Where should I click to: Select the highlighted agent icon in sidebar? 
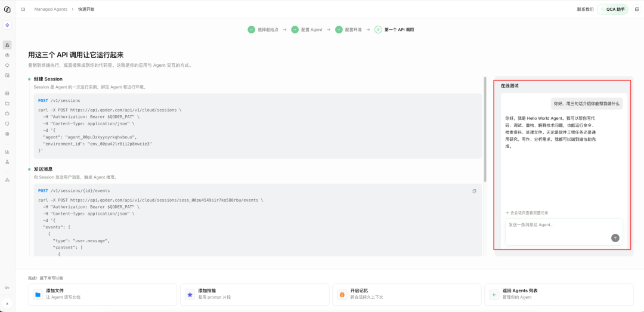point(7,45)
